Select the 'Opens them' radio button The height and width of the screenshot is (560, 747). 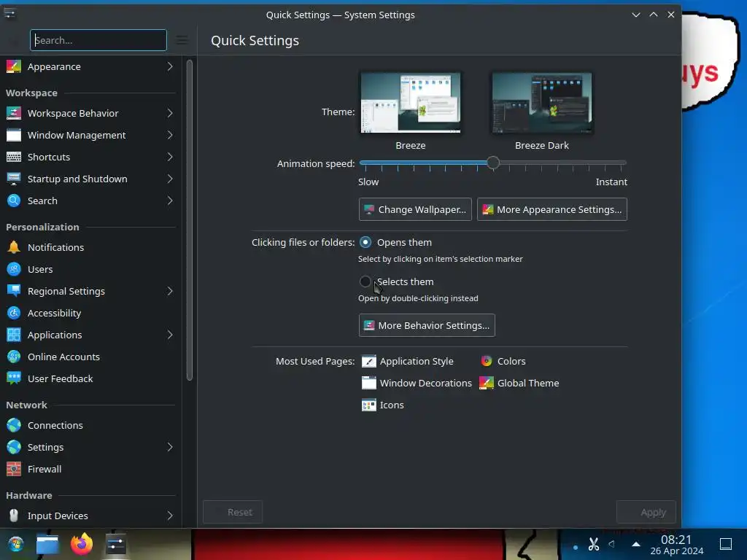tap(365, 242)
